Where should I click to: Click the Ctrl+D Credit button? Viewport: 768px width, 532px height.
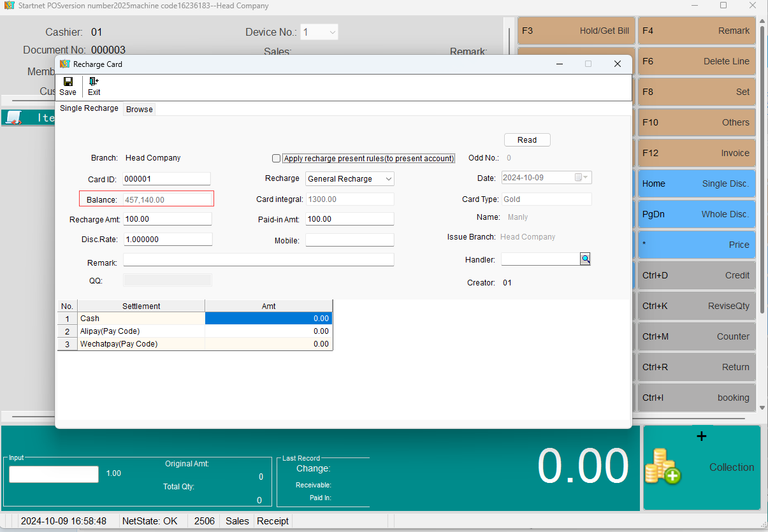pos(697,275)
